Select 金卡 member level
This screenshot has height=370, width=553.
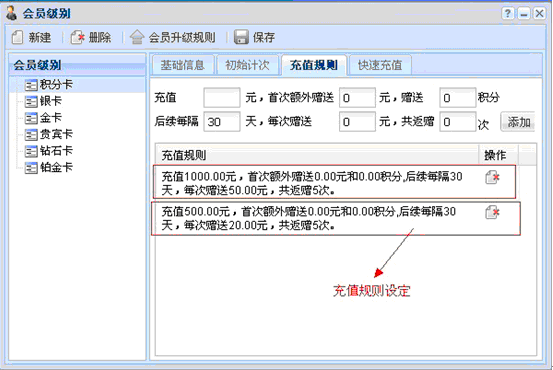point(50,118)
